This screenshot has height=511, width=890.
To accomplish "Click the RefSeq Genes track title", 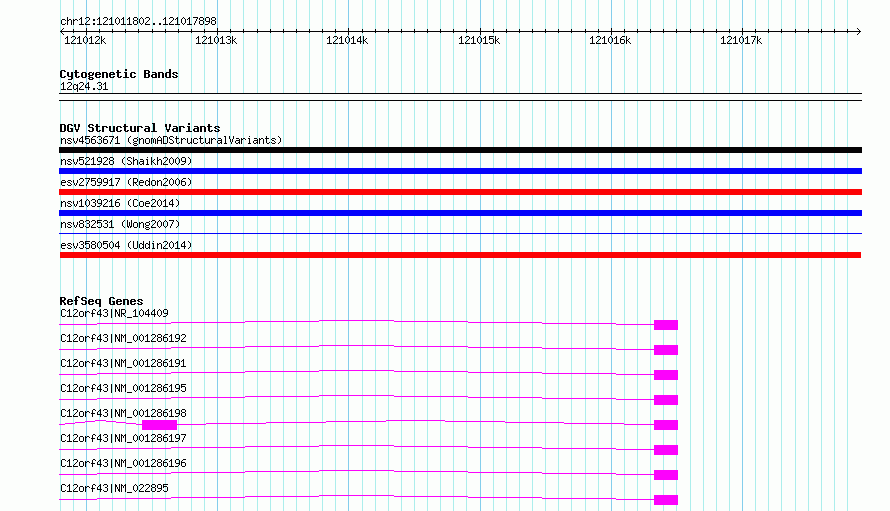I will coord(101,301).
